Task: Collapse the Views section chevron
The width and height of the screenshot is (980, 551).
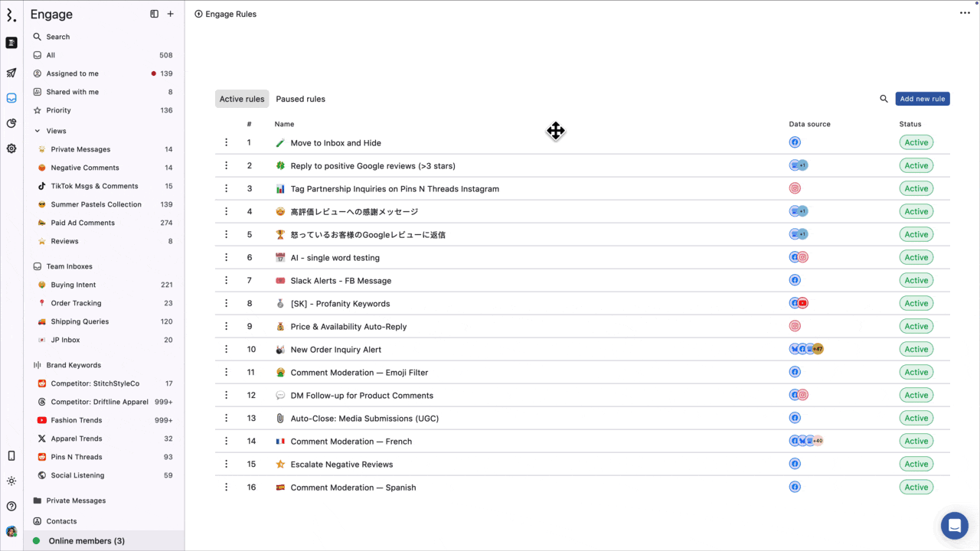Action: (37, 131)
